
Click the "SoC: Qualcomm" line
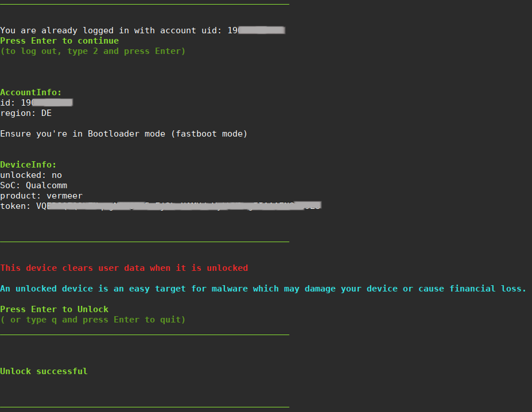coord(34,185)
